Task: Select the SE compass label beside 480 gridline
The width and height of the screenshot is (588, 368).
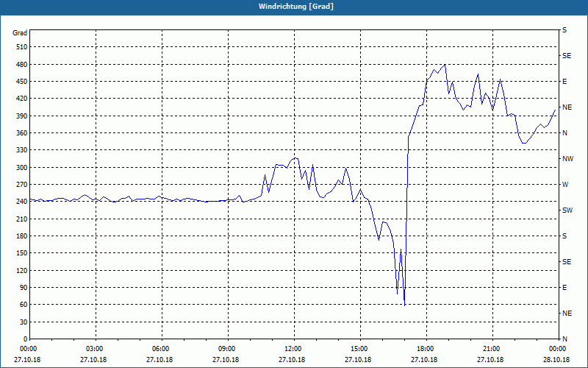Action: pos(567,56)
